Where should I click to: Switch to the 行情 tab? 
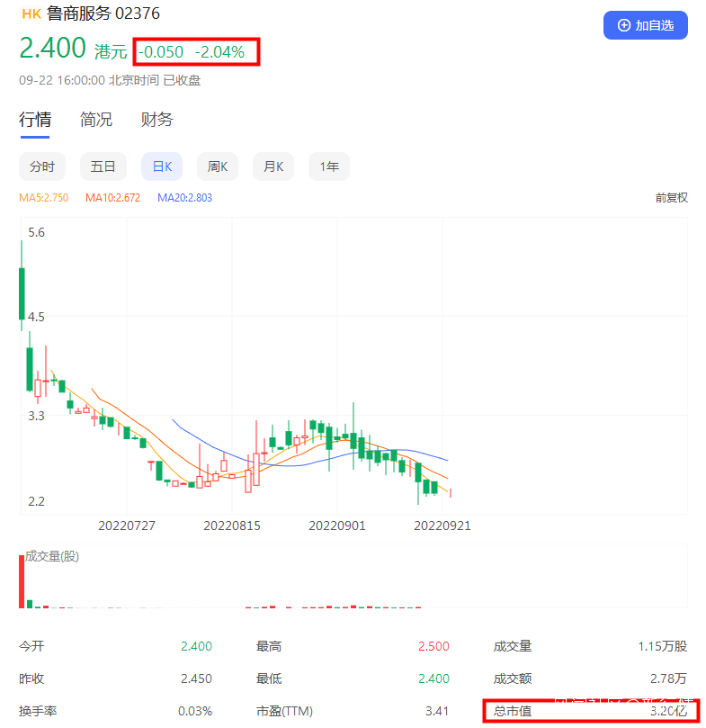pyautogui.click(x=35, y=120)
